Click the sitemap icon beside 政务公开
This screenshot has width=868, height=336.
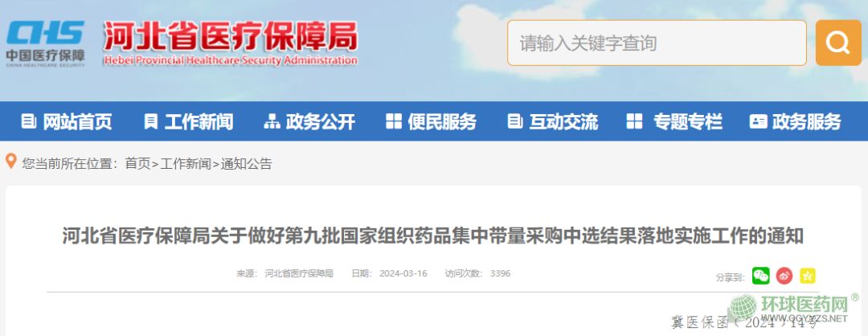pyautogui.click(x=272, y=121)
